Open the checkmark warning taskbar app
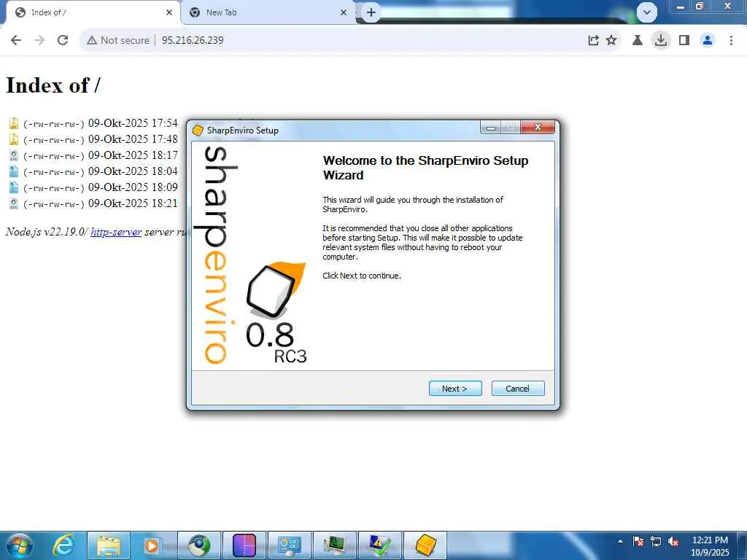Screen dimensions: 747x560 [x=379, y=545]
